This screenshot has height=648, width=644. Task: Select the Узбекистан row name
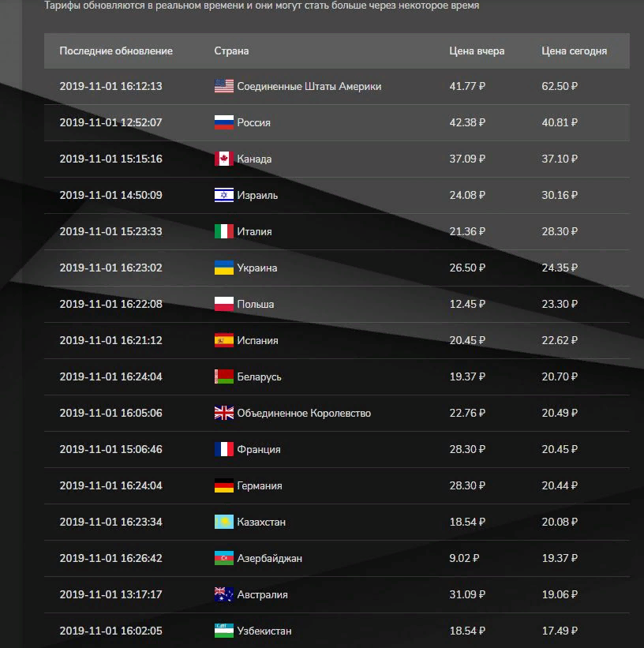point(264,631)
